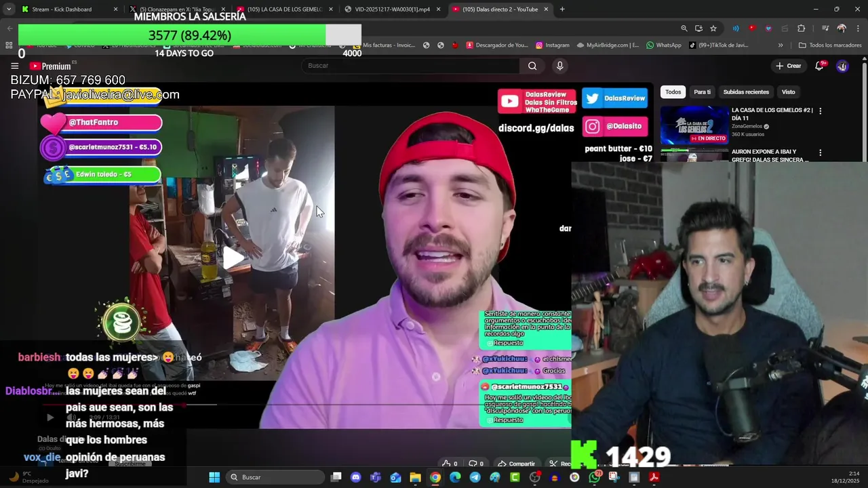
Task: Click the Windows taskbar Buscar search box
Action: tap(274, 477)
